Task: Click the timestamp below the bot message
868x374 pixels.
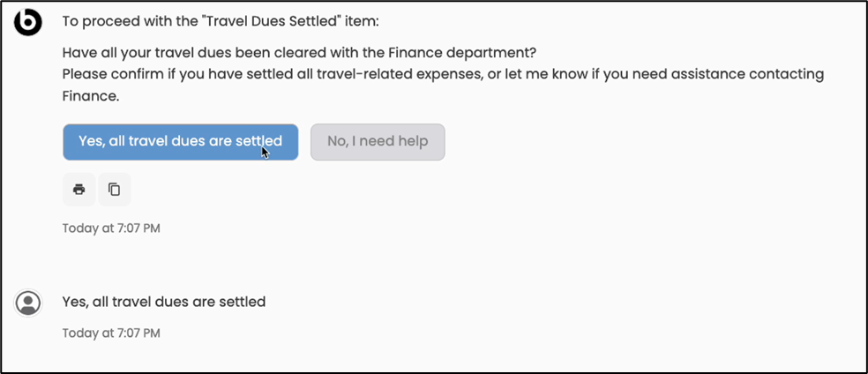Action: tap(111, 228)
